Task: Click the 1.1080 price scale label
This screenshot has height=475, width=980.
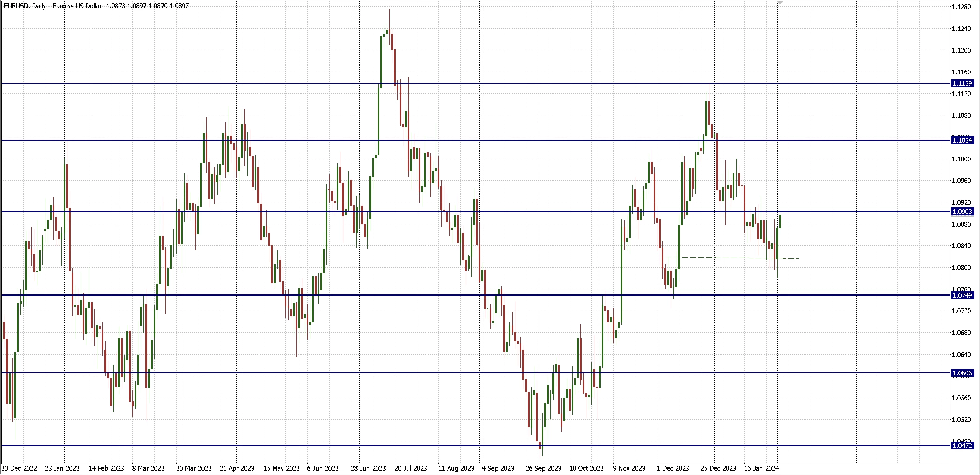Action: 961,116
